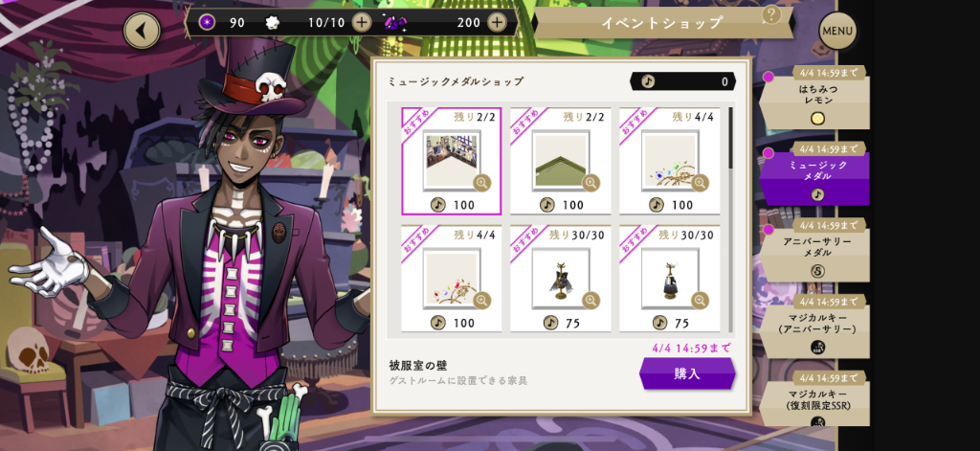Click the shop item list scrollbar
Screen dimensions: 980x451
coord(730,138)
